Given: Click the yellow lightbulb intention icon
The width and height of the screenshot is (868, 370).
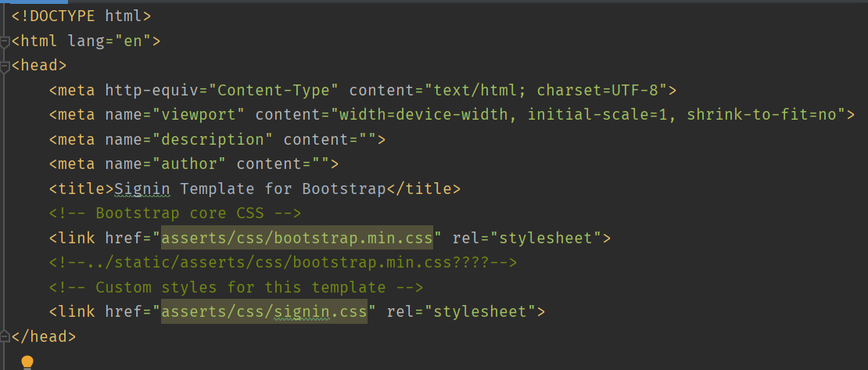Looking at the screenshot, I should [27, 363].
